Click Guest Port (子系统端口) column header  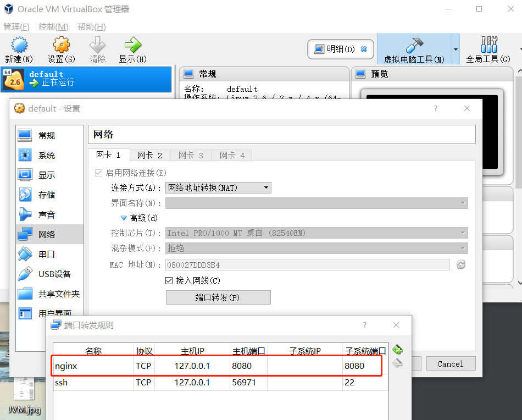(365, 351)
